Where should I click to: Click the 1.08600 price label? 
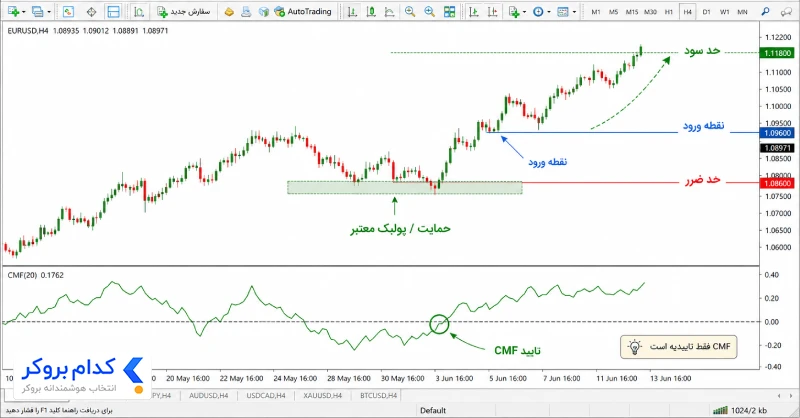[x=777, y=183]
